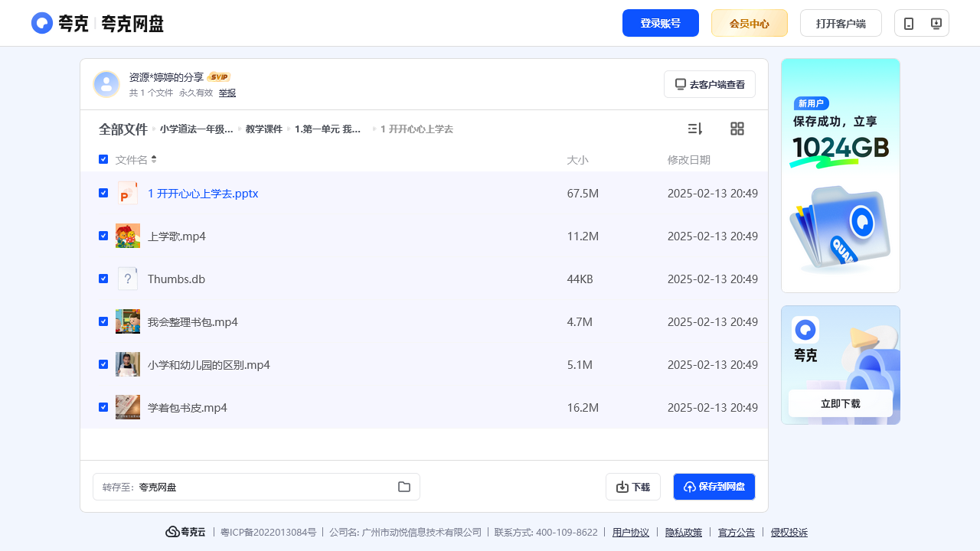Click the 修改日期 column header
Image resolution: width=980 pixels, height=551 pixels.
(x=689, y=160)
